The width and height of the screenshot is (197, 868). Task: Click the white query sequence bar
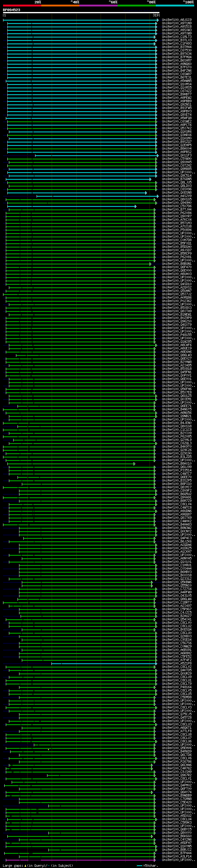click(81, 13)
